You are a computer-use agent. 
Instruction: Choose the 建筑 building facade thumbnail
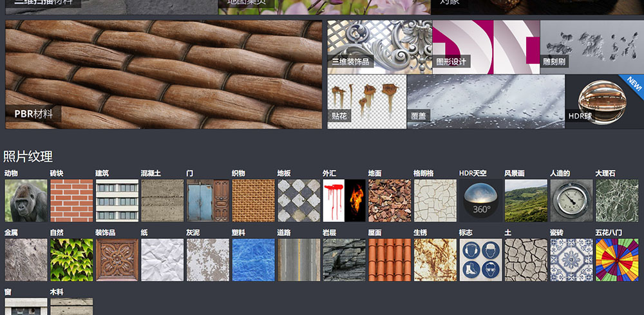tap(117, 200)
